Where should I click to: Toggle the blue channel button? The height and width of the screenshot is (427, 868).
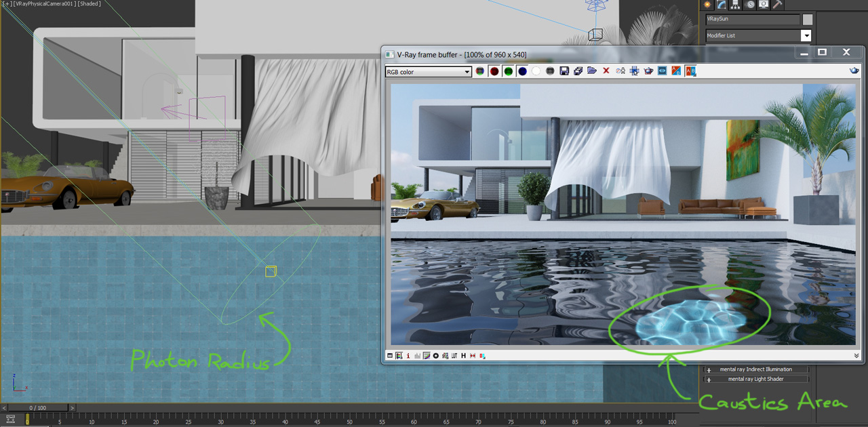pyautogui.click(x=522, y=71)
